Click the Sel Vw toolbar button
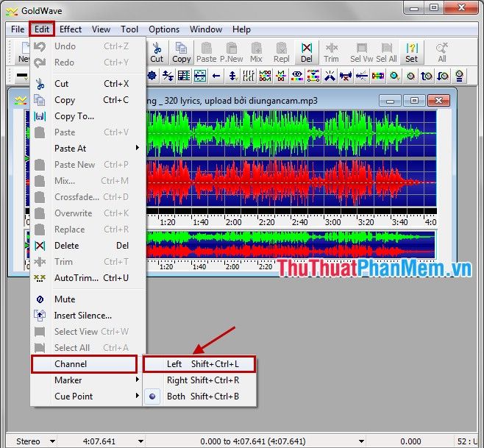This screenshot has height=448, width=484. 361,52
